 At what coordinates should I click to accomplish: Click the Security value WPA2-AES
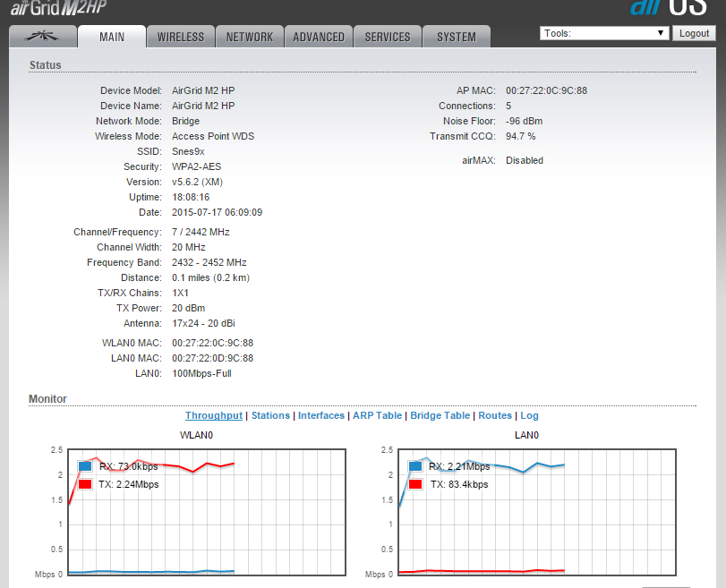coord(196,166)
